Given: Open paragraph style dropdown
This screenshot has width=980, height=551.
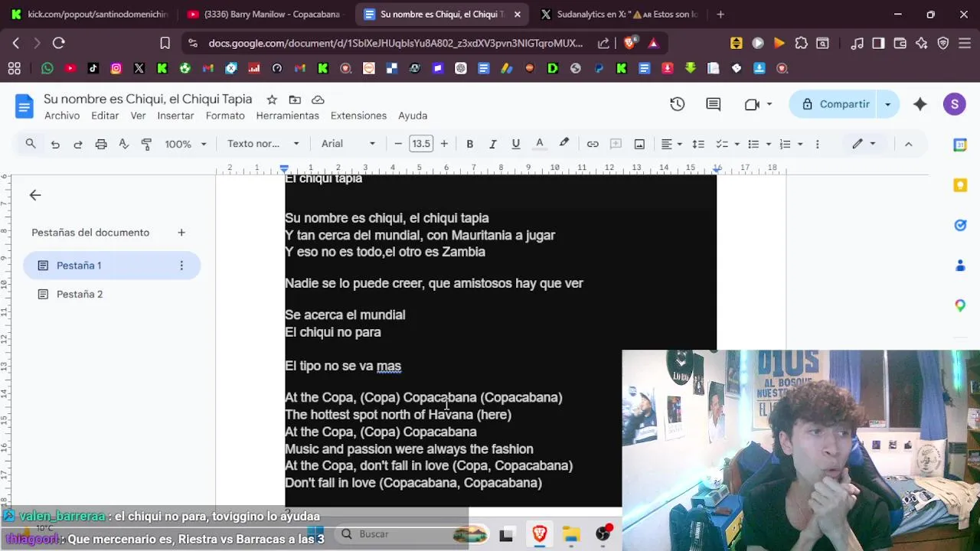Looking at the screenshot, I should click(263, 144).
